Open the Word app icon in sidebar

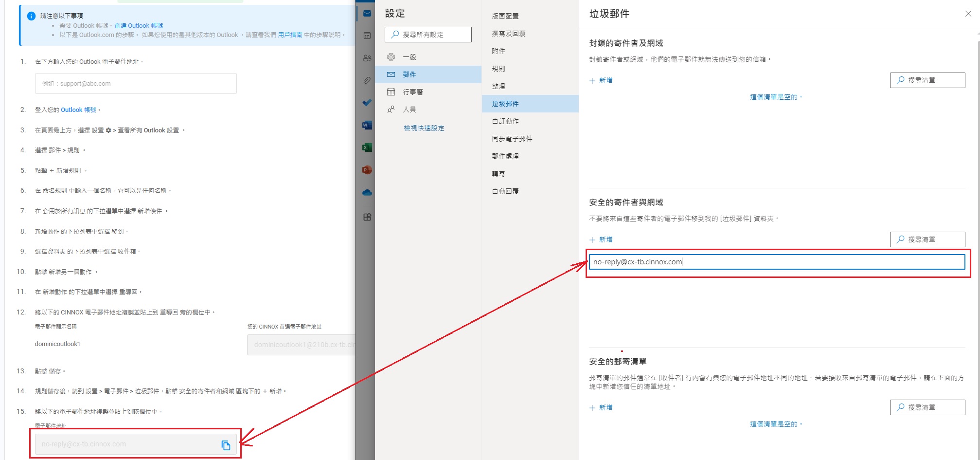[x=367, y=125]
